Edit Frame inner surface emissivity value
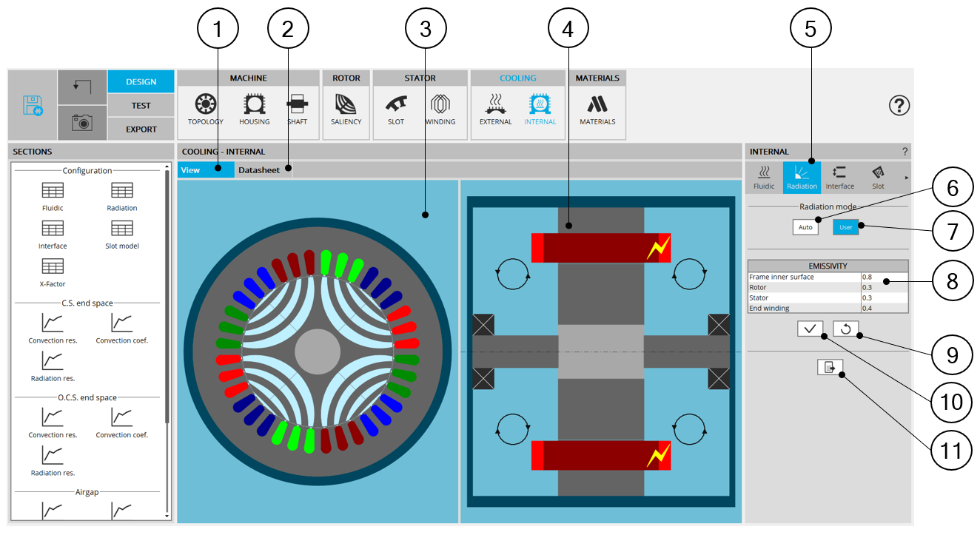This screenshot has height=535, width=980. (x=884, y=277)
